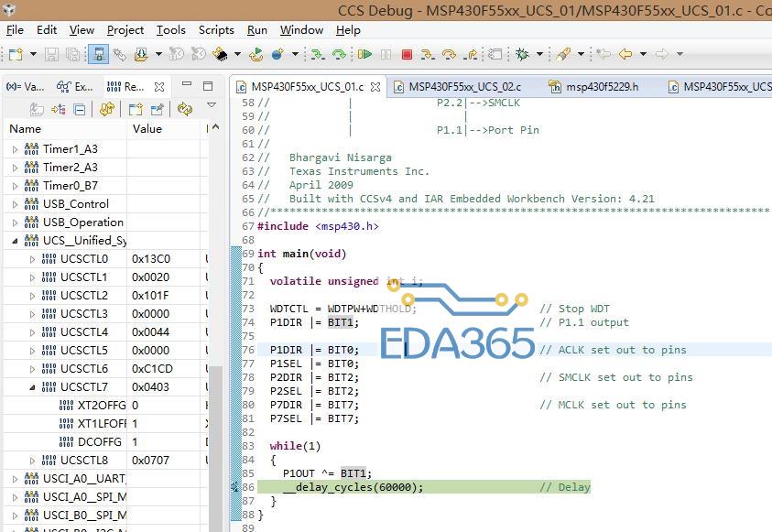Click the green Resume debug button
772x532 pixels.
[x=364, y=55]
